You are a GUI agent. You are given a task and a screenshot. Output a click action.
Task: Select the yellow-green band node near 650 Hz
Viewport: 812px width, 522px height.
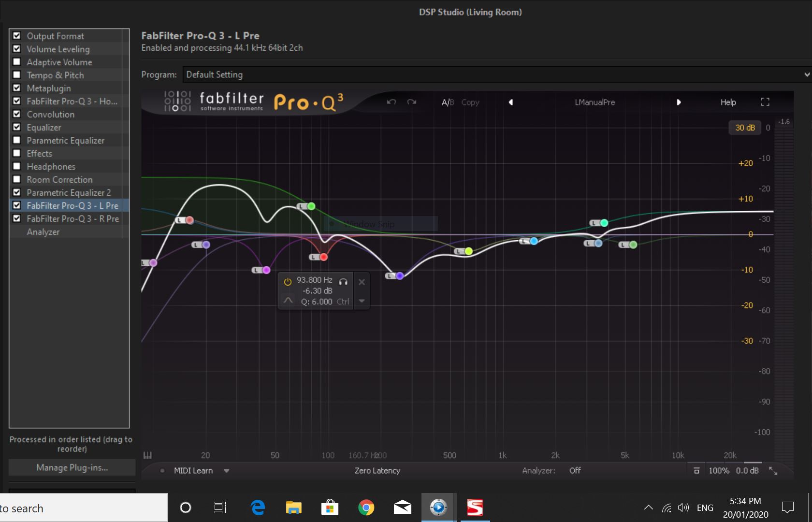pyautogui.click(x=468, y=251)
